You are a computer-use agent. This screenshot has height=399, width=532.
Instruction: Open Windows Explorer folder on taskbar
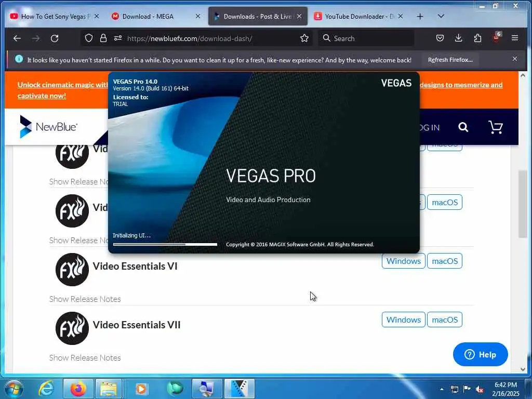tap(109, 389)
